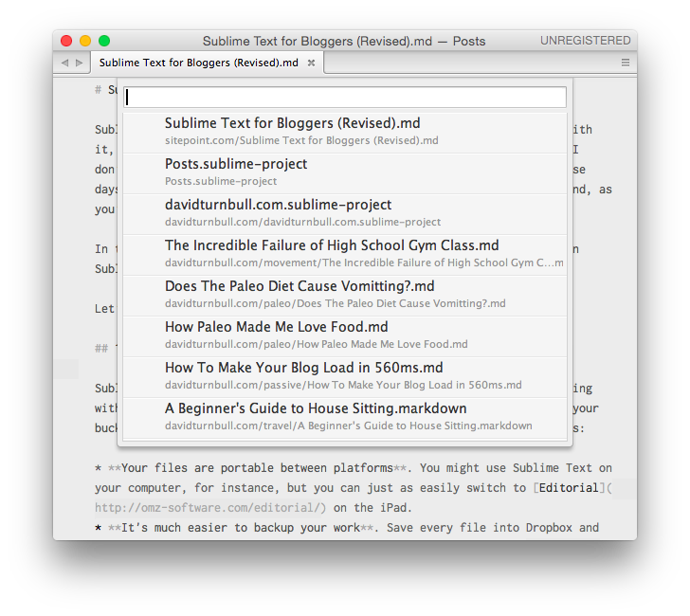Switch to Sublime Text for Bloggers (Revised).md tab

[x=198, y=63]
